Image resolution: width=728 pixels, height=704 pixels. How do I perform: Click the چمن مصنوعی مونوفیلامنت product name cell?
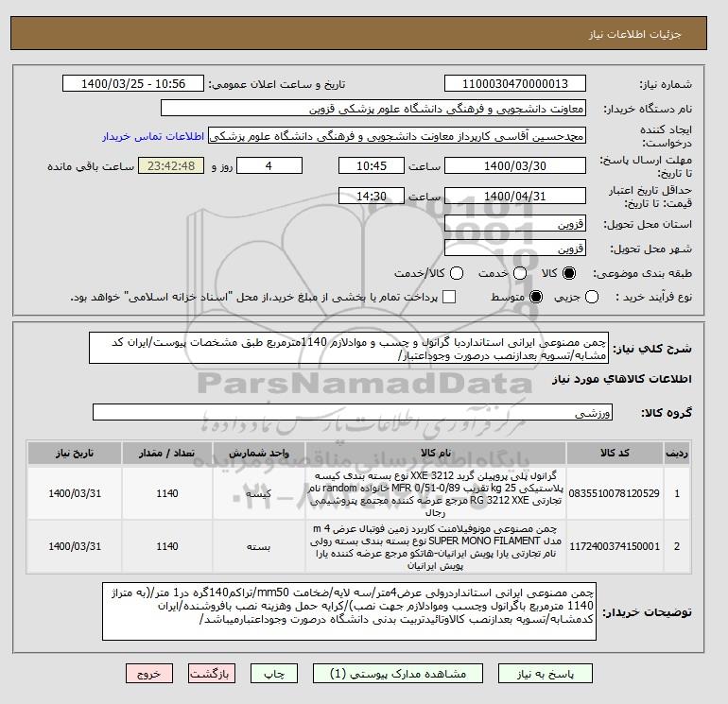[x=436, y=546]
